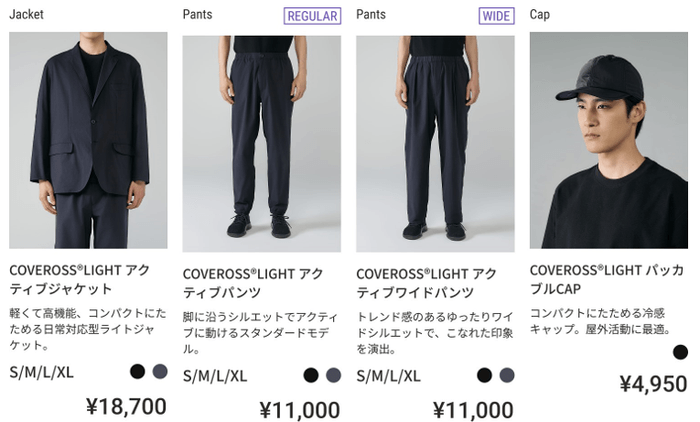This screenshot has height=422, width=700.
Task: Go to COVEROSS LIGHT パッカブルCAP title
Action: tap(607, 279)
